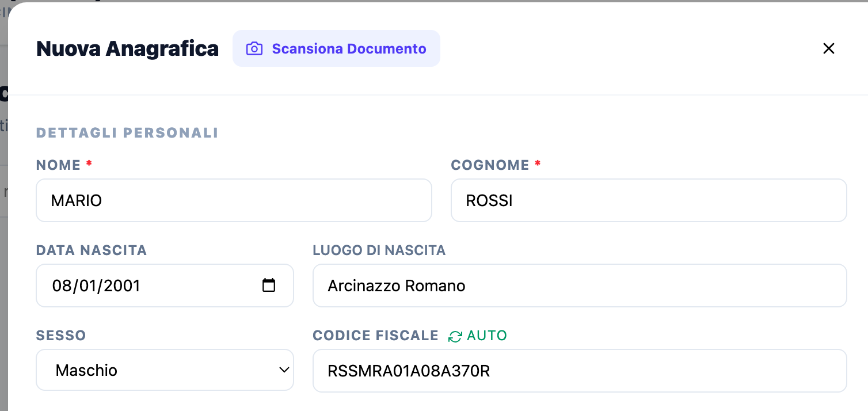The width and height of the screenshot is (868, 411).
Task: Select the Nome field containing MARIO
Action: point(234,200)
